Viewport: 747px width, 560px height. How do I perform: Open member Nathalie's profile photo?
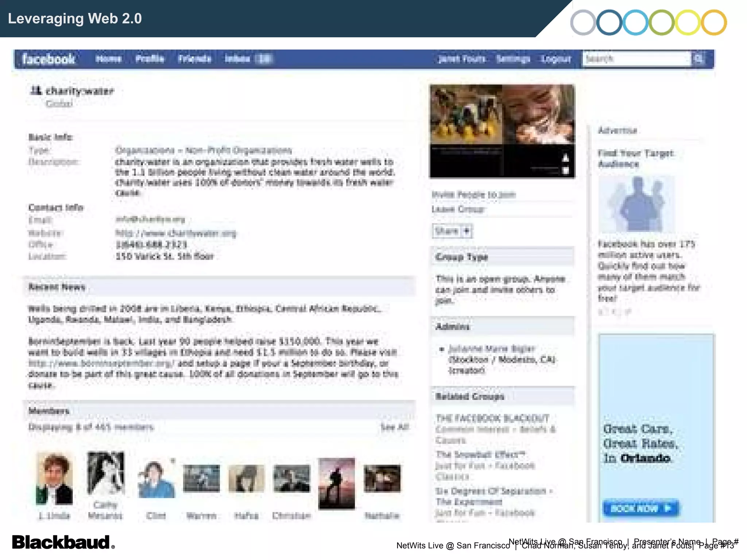[x=382, y=478]
